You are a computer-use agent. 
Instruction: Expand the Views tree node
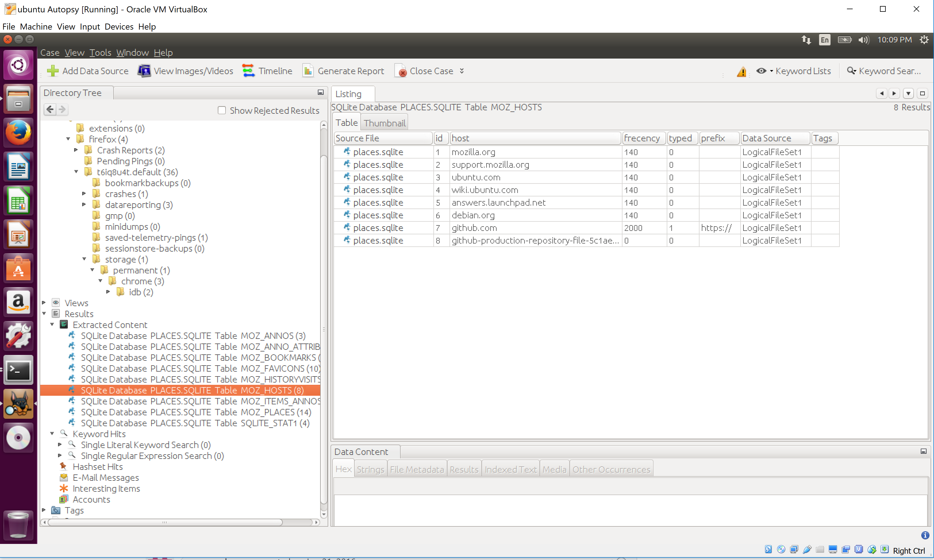(x=44, y=303)
